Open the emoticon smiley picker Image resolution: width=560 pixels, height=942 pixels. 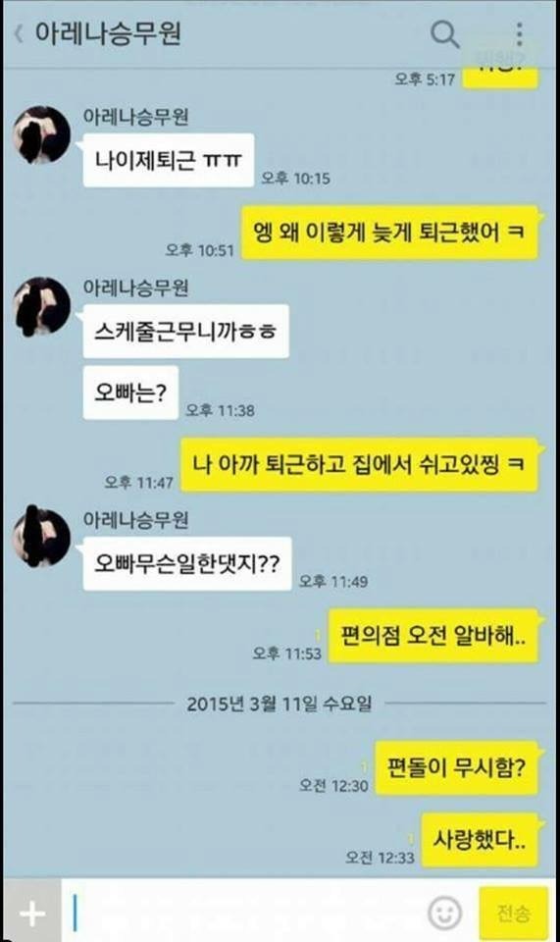444,913
